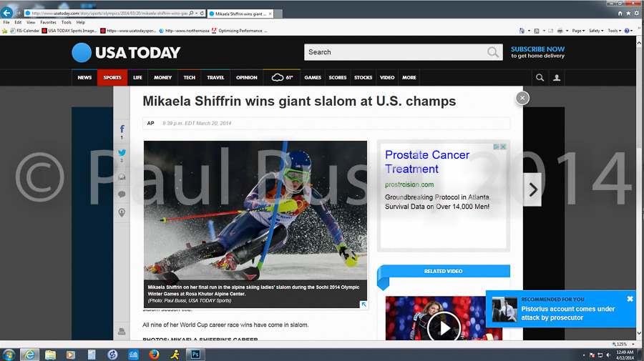Open the Optimizing Performance bookmark

(240, 31)
